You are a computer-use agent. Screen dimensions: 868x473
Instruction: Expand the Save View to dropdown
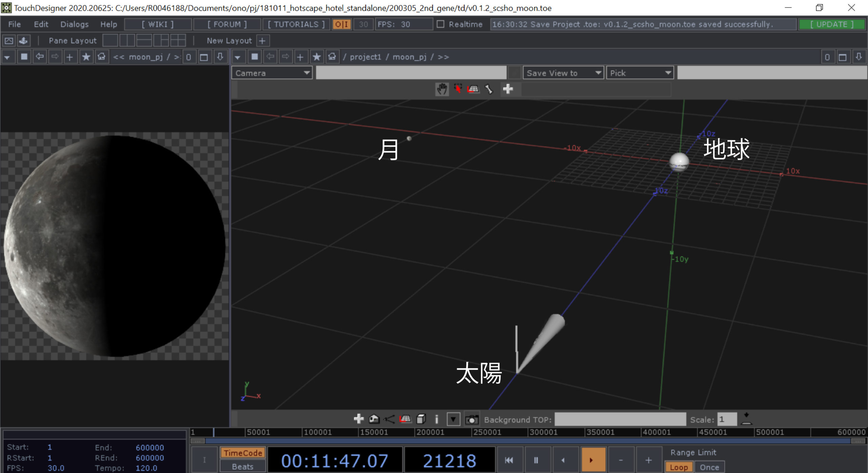[563, 73]
